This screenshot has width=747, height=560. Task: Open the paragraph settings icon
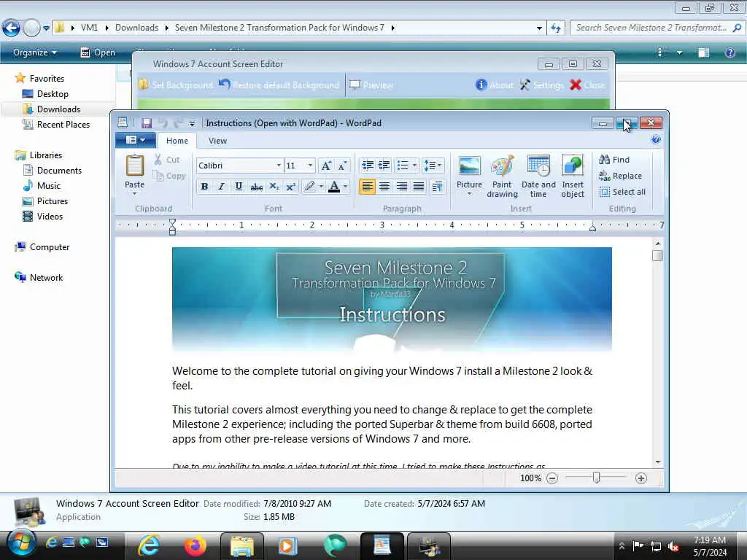[438, 186]
